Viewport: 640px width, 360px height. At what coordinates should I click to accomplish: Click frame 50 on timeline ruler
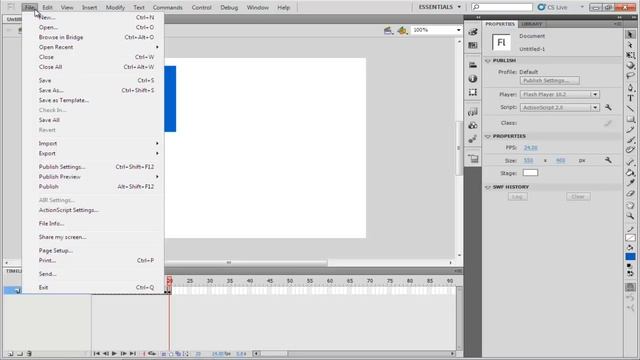click(x=290, y=281)
